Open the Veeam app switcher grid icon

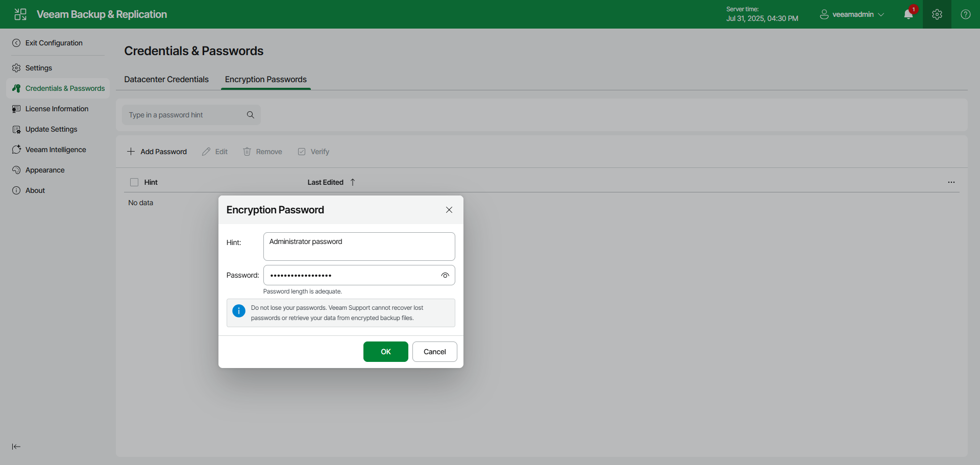click(20, 14)
